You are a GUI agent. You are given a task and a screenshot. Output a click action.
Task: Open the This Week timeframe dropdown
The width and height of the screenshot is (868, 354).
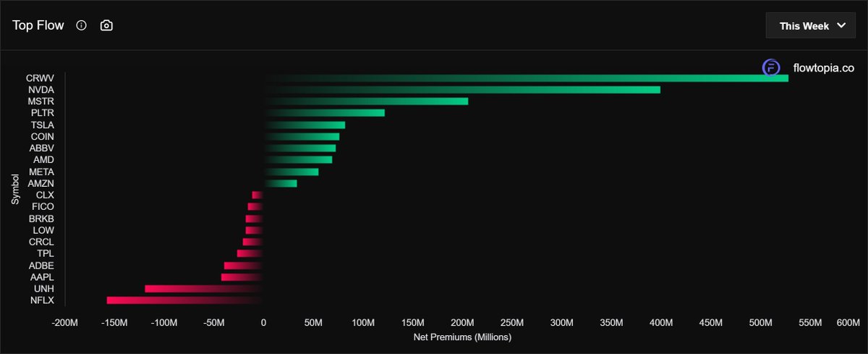[811, 25]
